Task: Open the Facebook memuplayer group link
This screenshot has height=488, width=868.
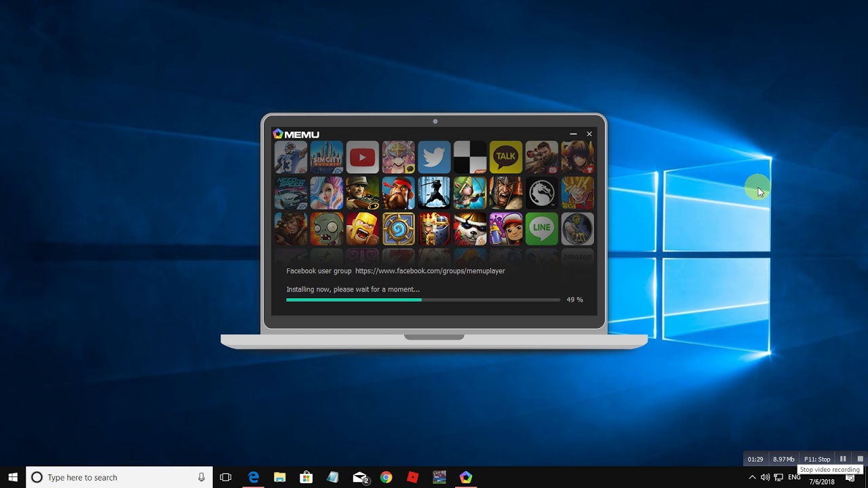Action: (430, 271)
